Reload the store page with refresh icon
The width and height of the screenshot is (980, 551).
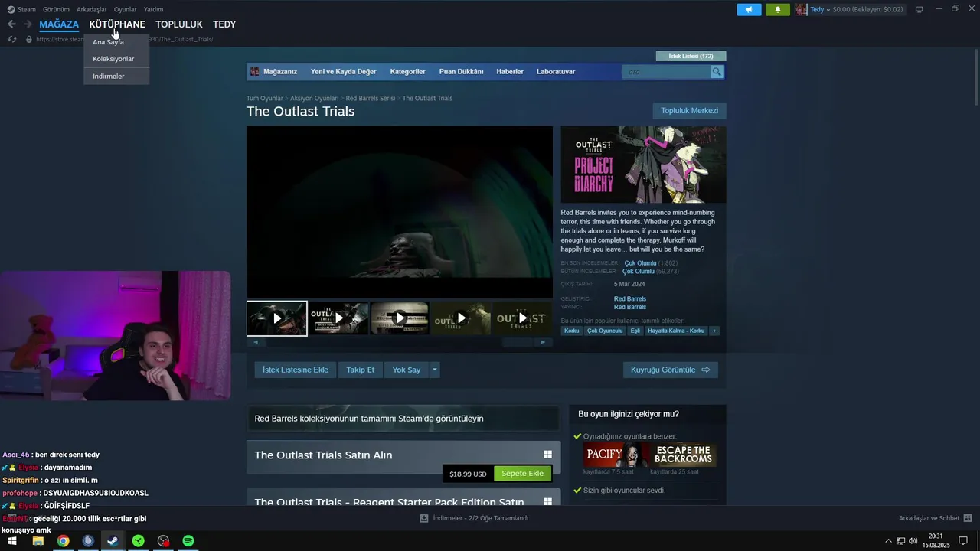click(x=12, y=39)
